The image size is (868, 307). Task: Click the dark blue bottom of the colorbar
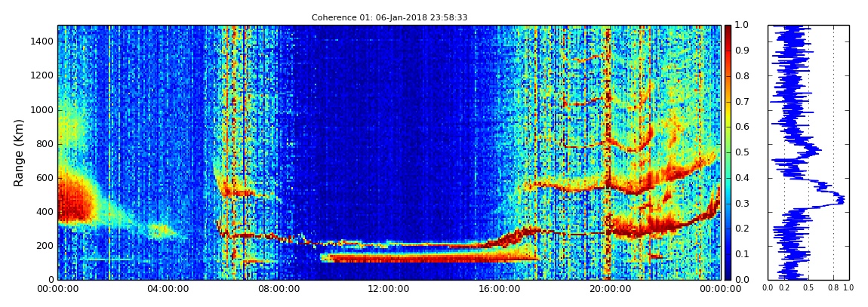click(728, 273)
